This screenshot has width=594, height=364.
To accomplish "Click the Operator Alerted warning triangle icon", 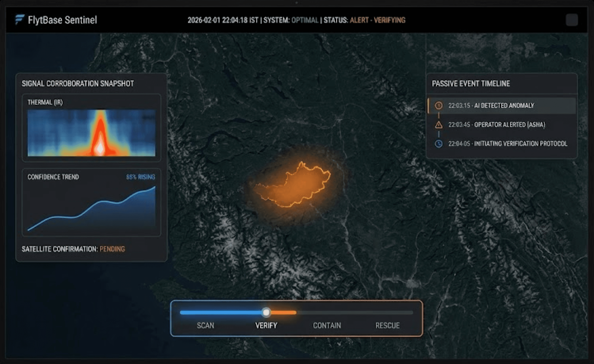I will [x=438, y=125].
